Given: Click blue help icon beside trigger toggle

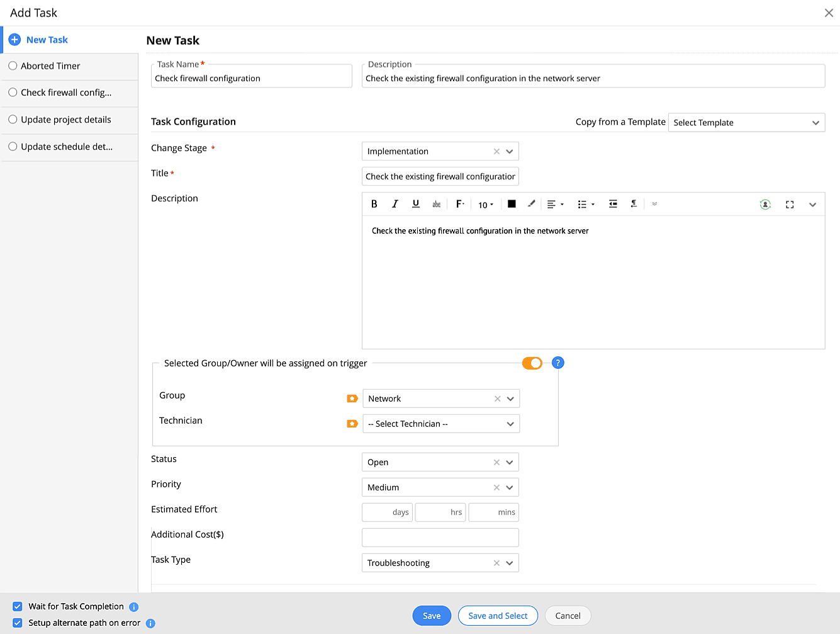Looking at the screenshot, I should tap(557, 363).
